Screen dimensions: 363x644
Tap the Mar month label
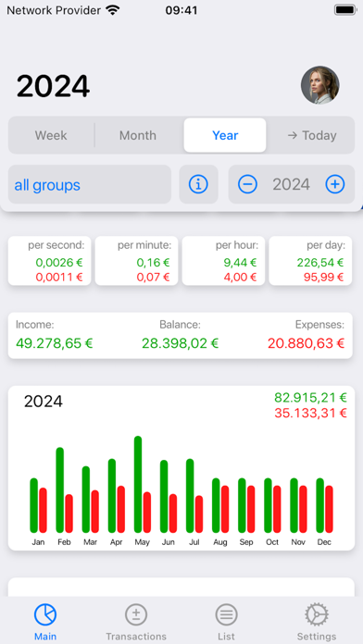[x=90, y=542]
